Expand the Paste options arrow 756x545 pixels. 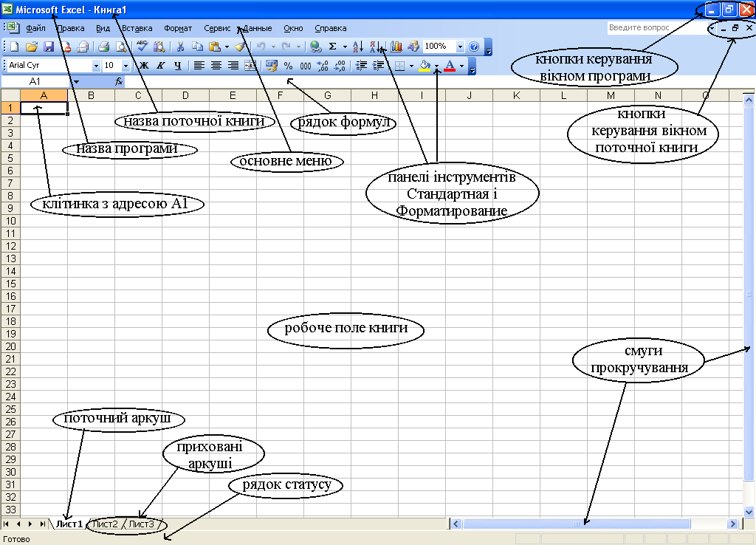click(227, 47)
